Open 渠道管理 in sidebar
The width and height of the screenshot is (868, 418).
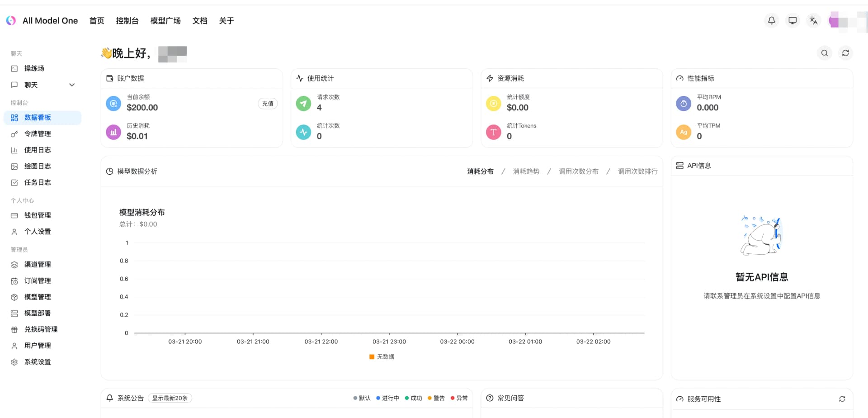[x=42, y=265]
